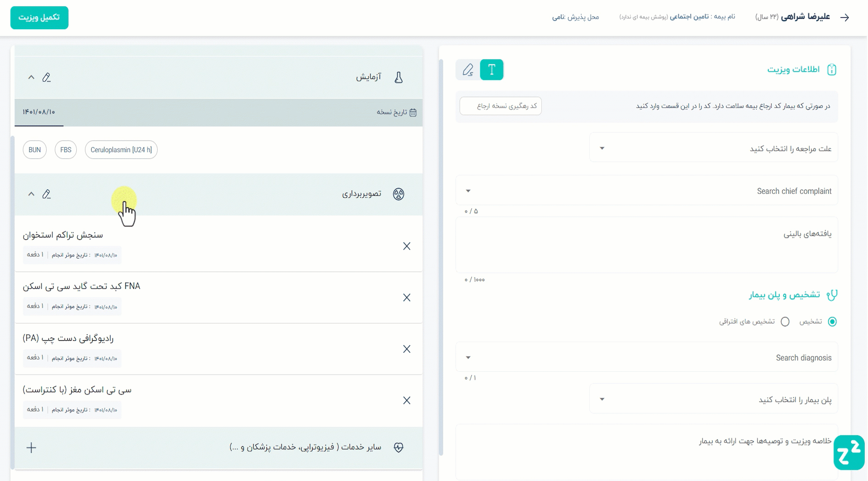The image size is (868, 481).
Task: Open the Search diagnosis dropdown
Action: point(647,357)
